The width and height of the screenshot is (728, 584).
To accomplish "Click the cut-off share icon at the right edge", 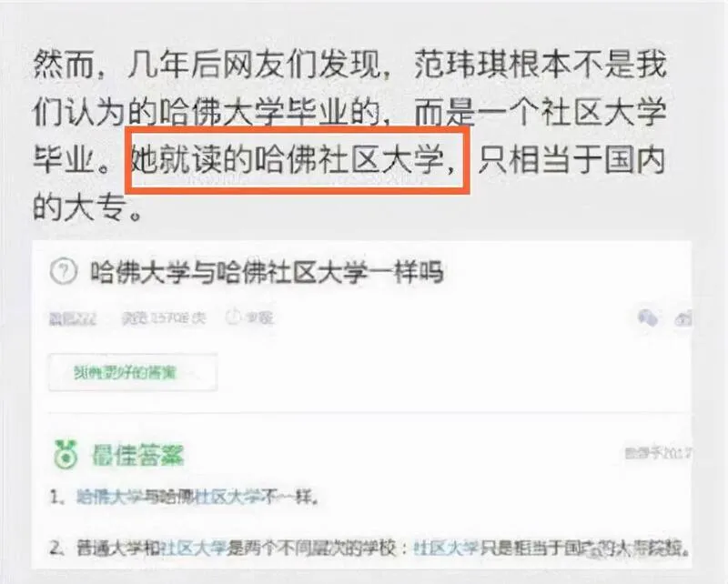I will (x=683, y=318).
